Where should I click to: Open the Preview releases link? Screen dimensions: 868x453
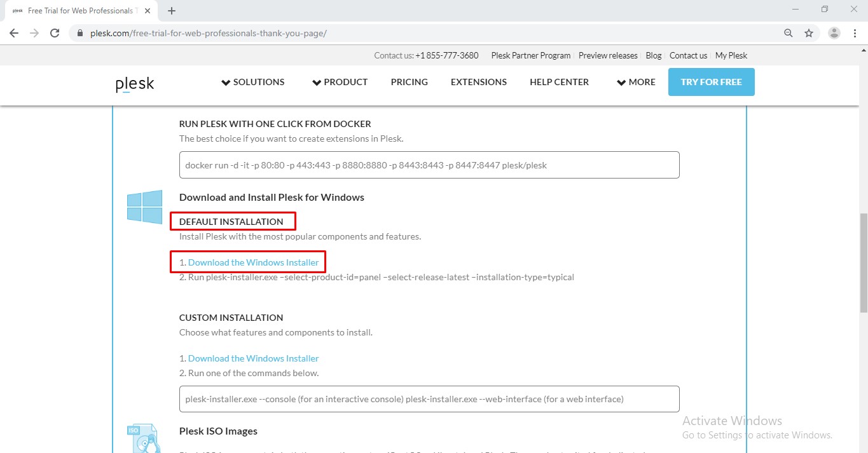click(x=608, y=55)
